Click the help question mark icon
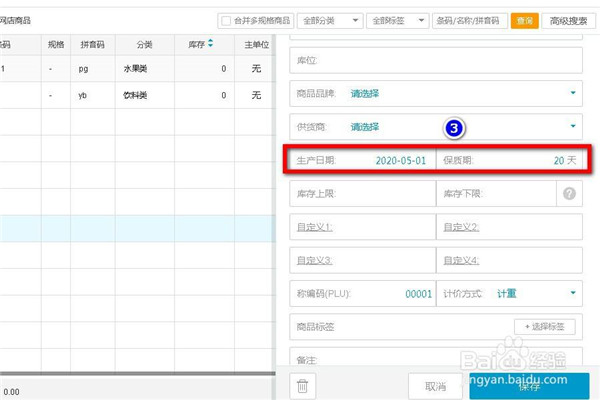The image size is (600, 400). [570, 193]
